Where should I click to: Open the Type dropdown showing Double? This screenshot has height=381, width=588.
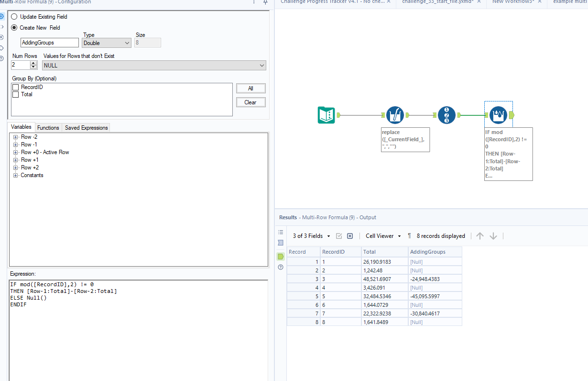(x=106, y=43)
